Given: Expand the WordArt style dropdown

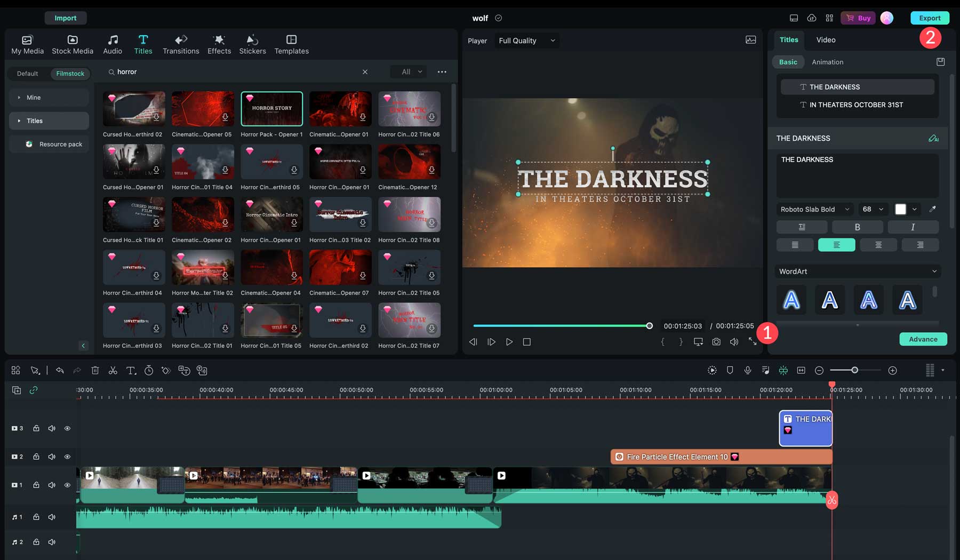Looking at the screenshot, I should (857, 271).
